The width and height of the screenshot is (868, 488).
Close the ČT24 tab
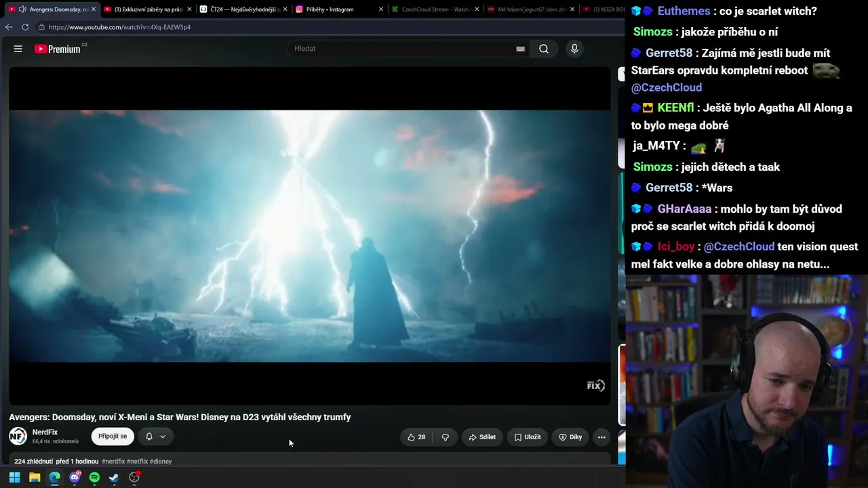285,9
